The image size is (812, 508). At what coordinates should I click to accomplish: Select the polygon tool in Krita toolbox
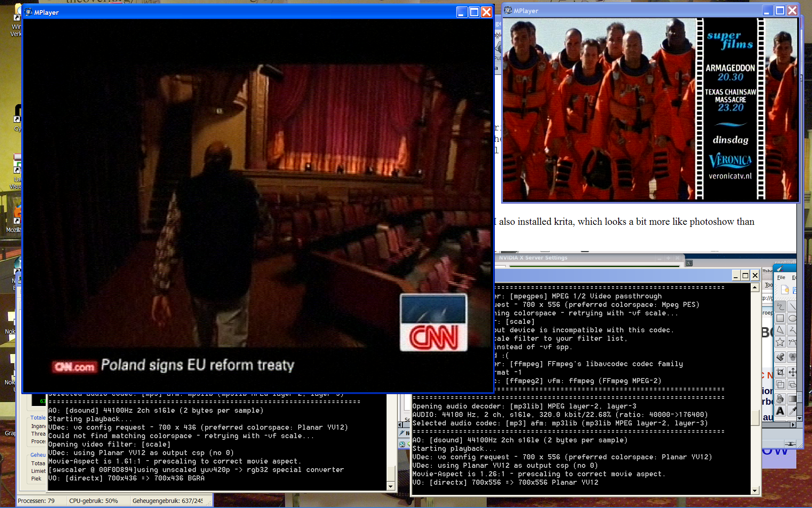point(780,330)
